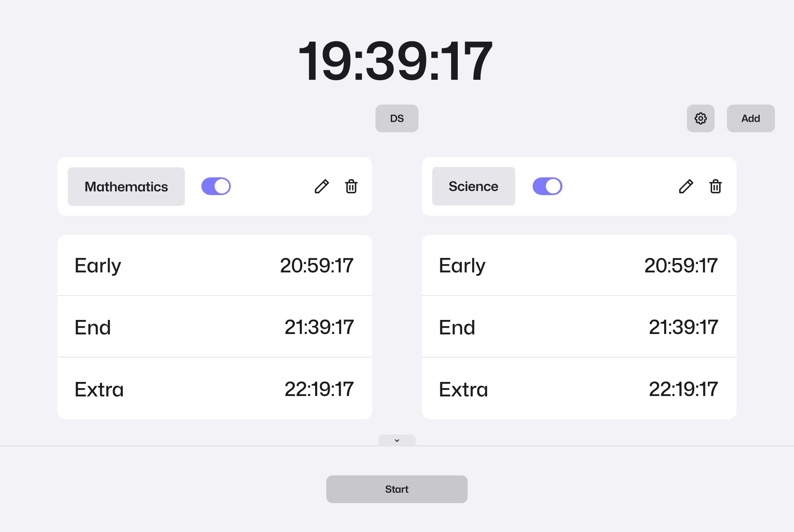Edit the Science timer using the pencil icon
The width and height of the screenshot is (794, 532).
[686, 186]
